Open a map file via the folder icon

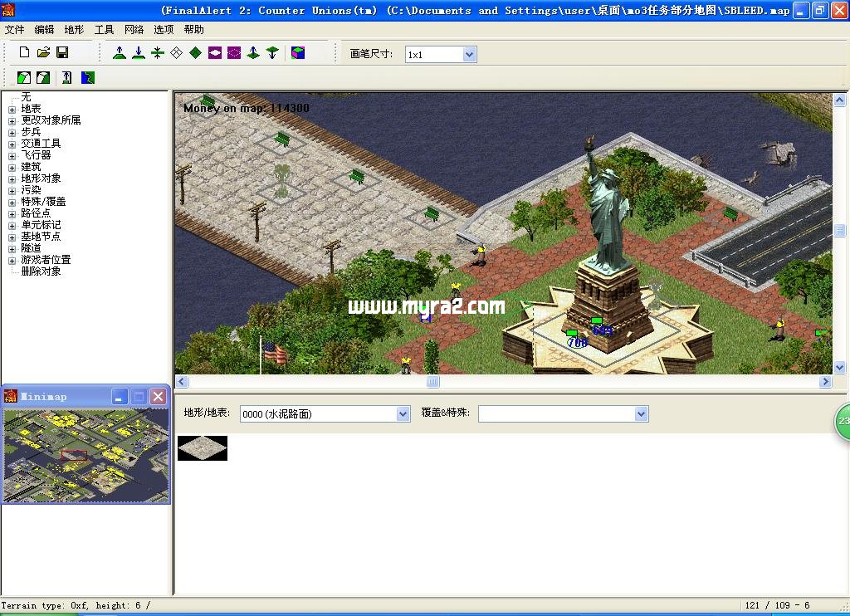tap(43, 52)
